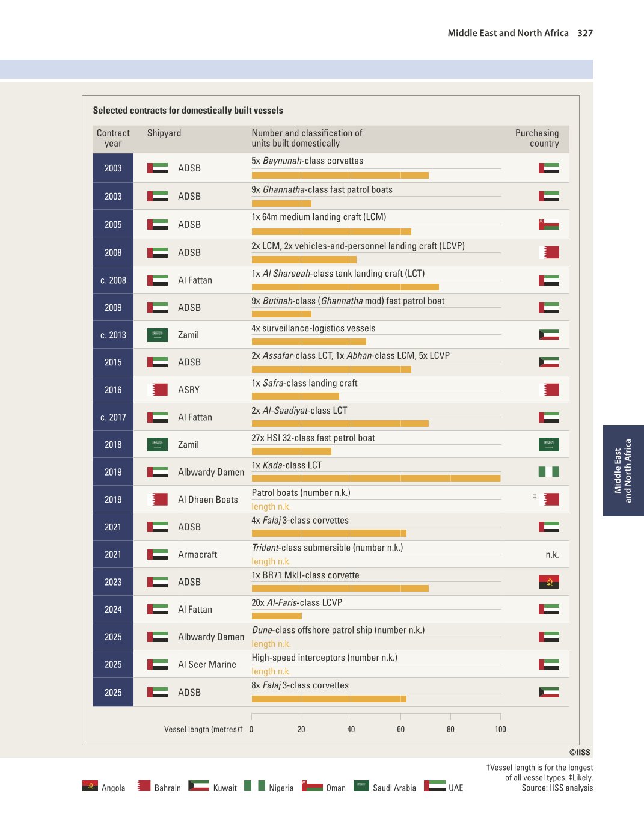644x838 pixels.
Task: Click the Vessel length (metres) axis label
Action: click(x=203, y=729)
